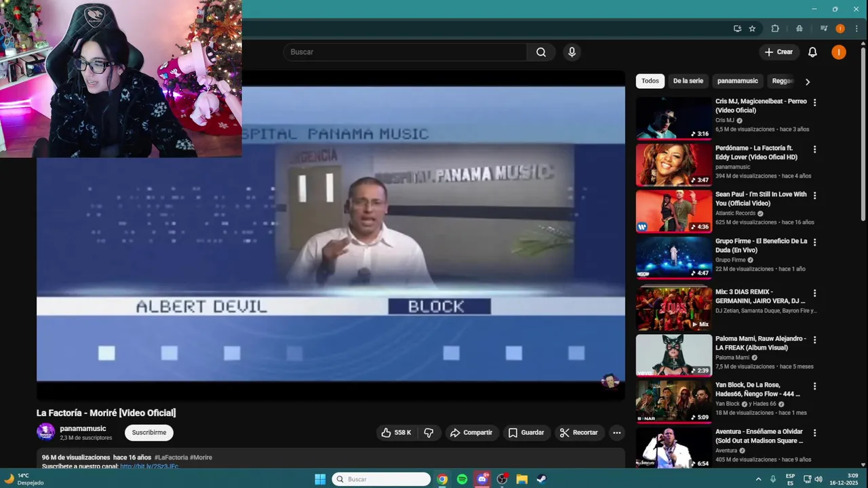Open Chrome profile avatar in toolbar
868x488 pixels.
click(840, 28)
